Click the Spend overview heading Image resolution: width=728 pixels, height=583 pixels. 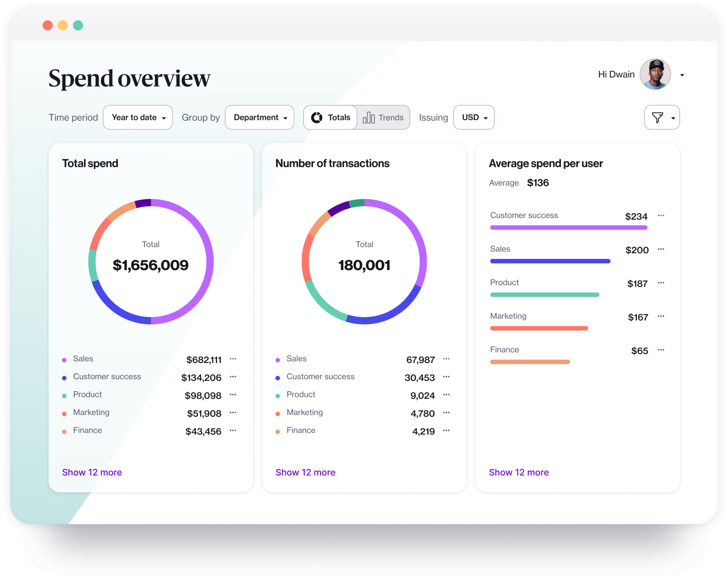(x=129, y=78)
